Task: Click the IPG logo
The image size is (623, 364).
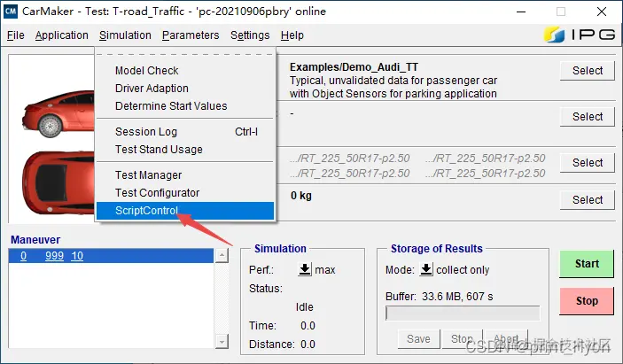Action: (580, 35)
